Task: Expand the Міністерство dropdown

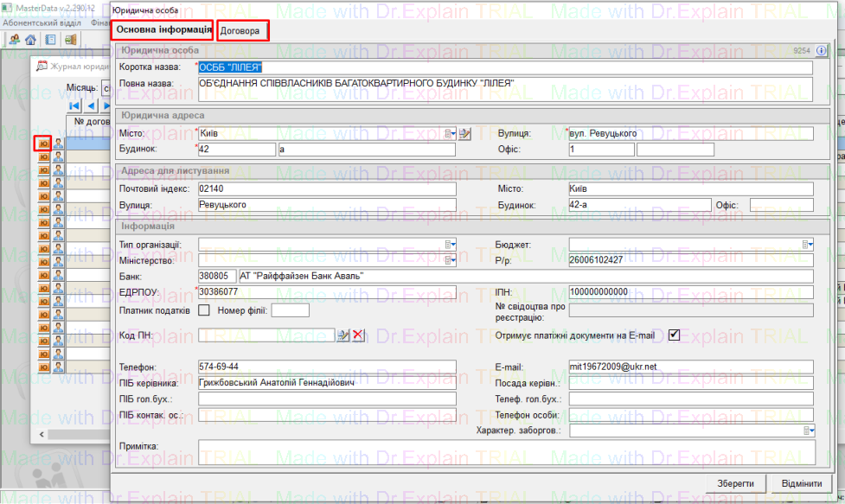Action: 450,260
